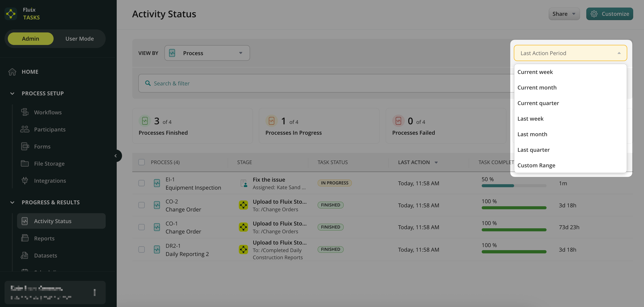Click the Integrations plug icon
644x307 pixels.
point(24,180)
